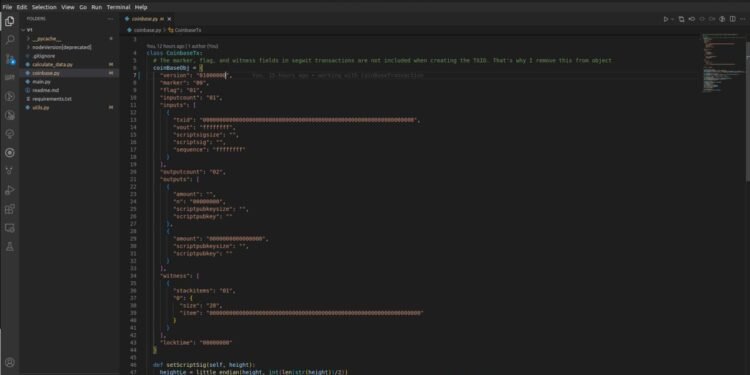Click the Split Editor icon
Image resolution: width=750 pixels, height=375 pixels.
(x=732, y=19)
